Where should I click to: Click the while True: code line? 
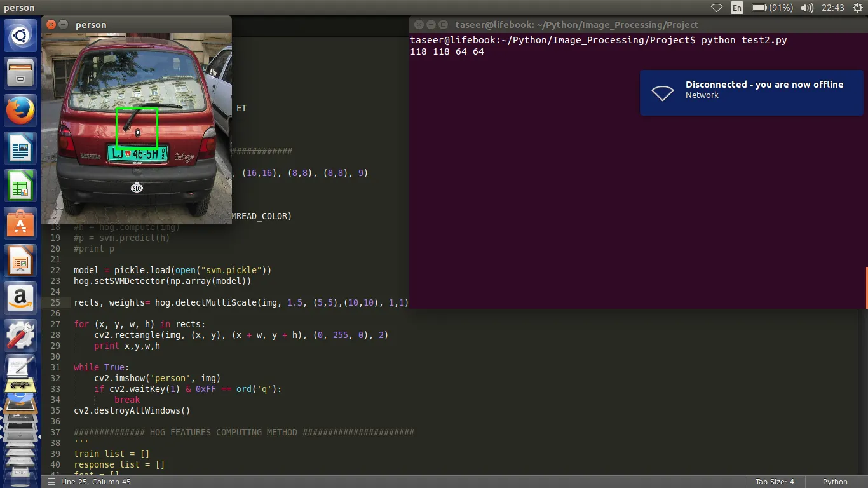(x=102, y=367)
